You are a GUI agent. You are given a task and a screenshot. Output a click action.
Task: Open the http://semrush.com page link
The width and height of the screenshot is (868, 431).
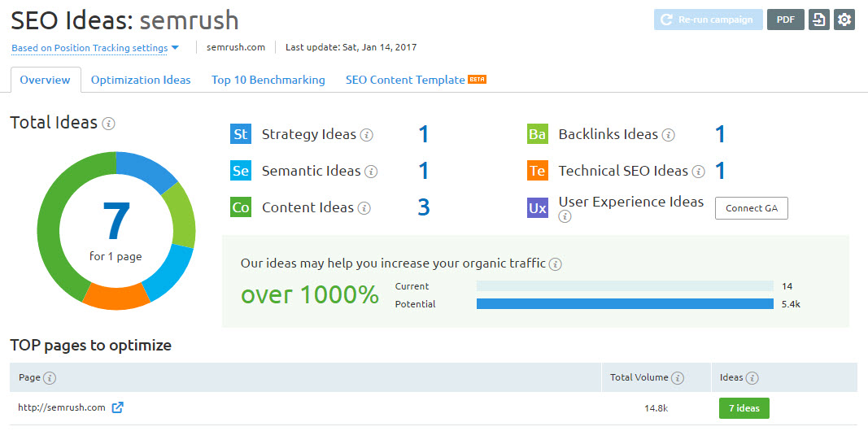click(62, 407)
